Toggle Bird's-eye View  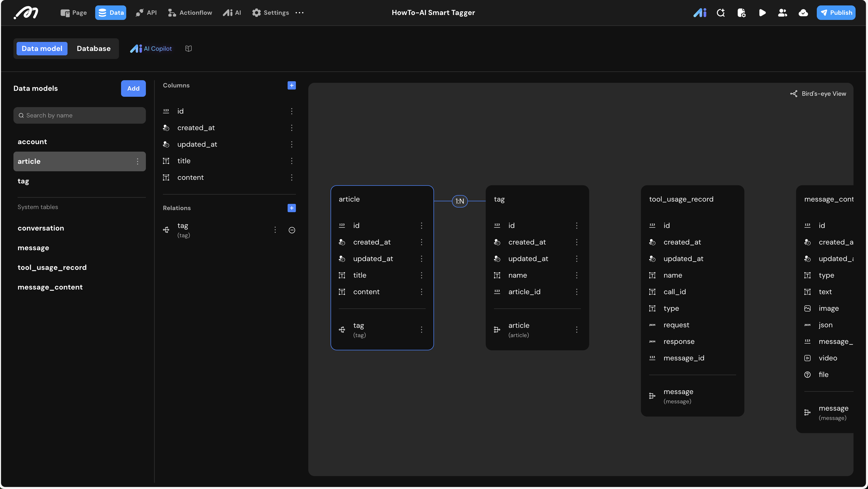pos(818,94)
